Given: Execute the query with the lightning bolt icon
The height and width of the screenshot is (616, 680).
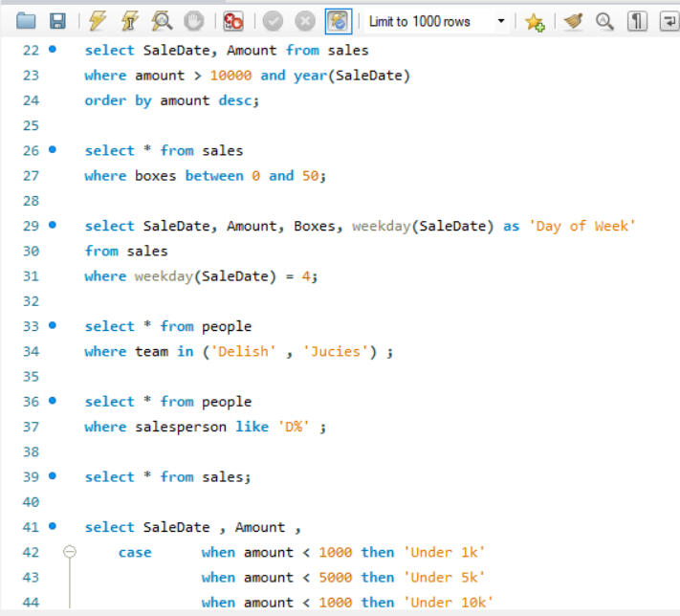Looking at the screenshot, I should (99, 21).
